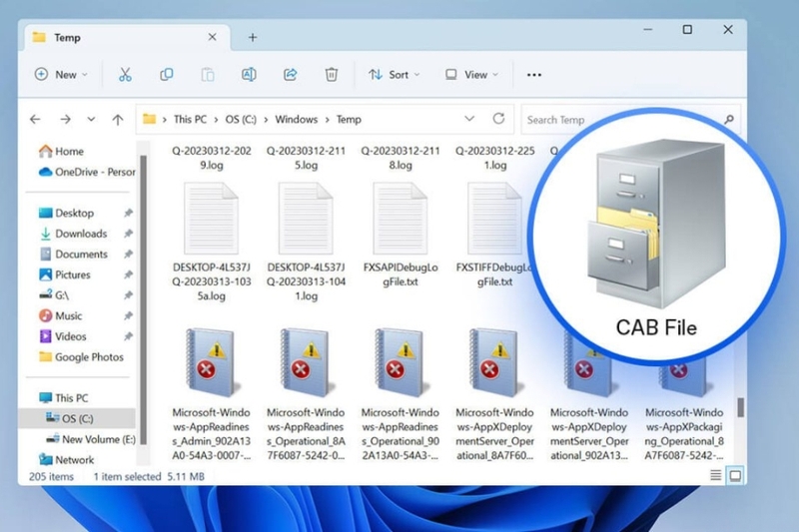Click Windows in the breadcrumb path
Image resolution: width=799 pixels, height=532 pixels.
coord(297,120)
